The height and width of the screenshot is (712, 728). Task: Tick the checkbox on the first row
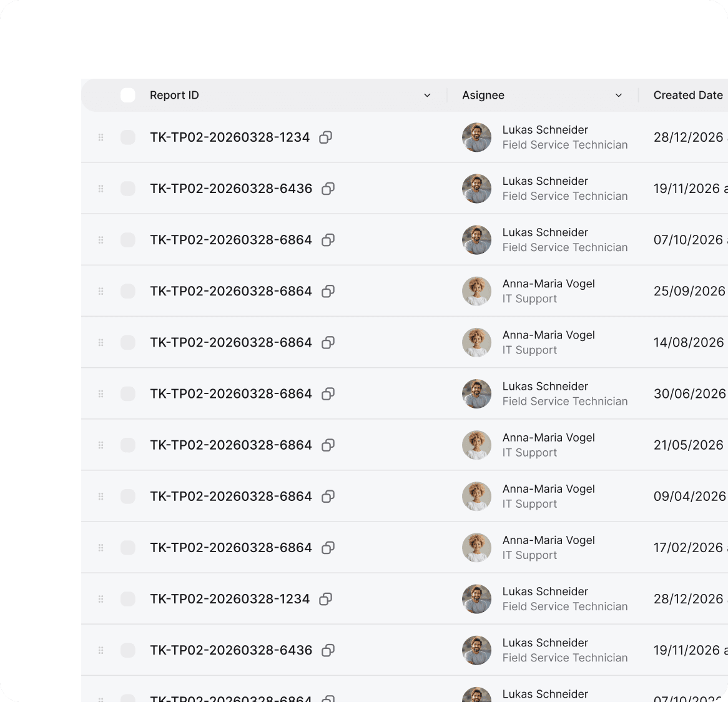click(x=128, y=137)
